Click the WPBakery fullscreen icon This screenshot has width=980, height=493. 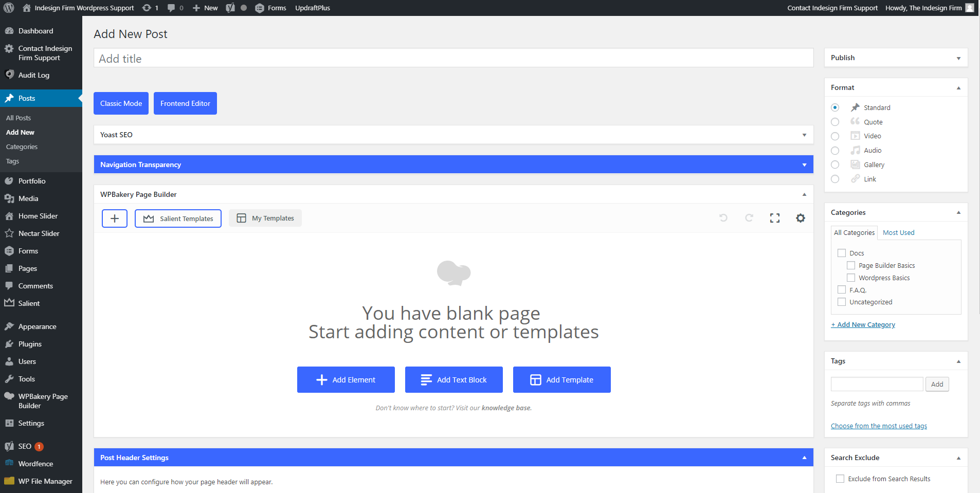coord(774,218)
